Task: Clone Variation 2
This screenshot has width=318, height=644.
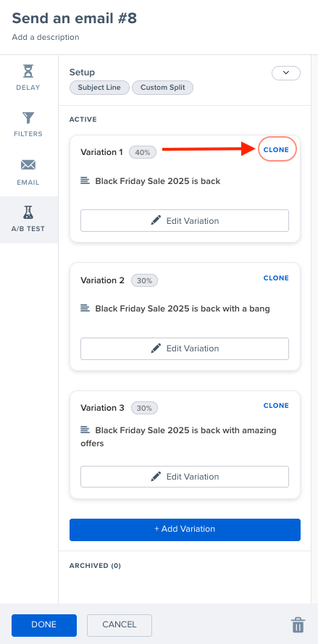Action: coord(276,278)
